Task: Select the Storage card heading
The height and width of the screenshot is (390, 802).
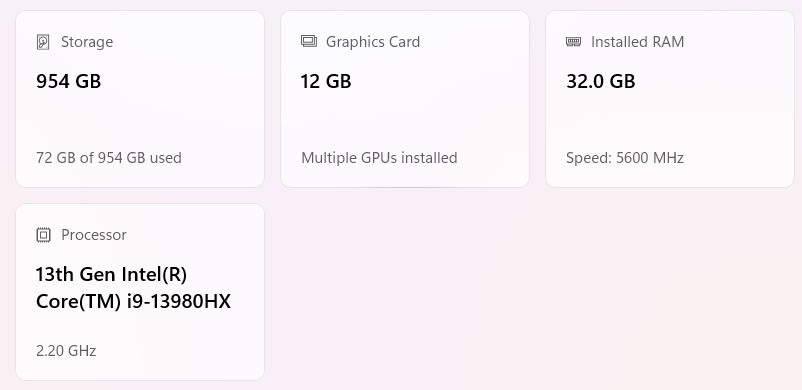Action: pyautogui.click(x=87, y=41)
